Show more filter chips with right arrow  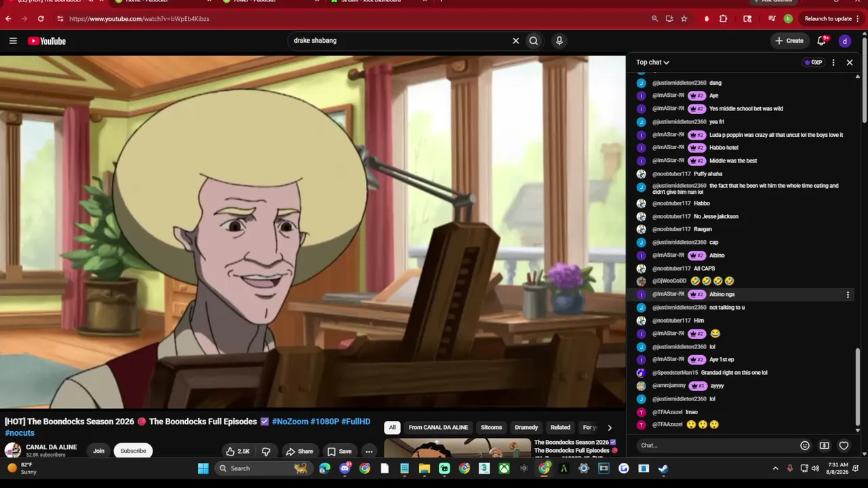click(x=609, y=428)
